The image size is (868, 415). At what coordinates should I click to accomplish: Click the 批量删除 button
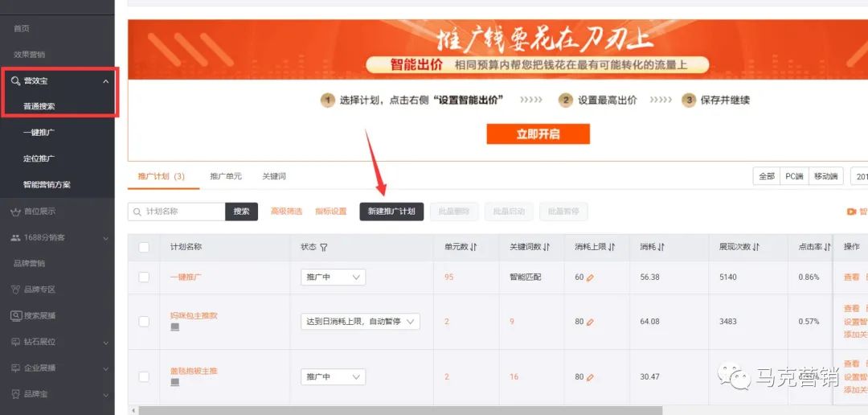454,212
